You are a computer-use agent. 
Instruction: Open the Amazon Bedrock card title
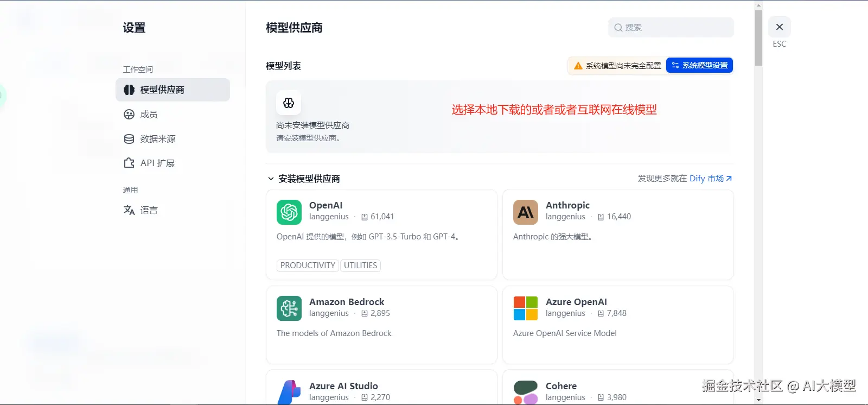coord(347,302)
